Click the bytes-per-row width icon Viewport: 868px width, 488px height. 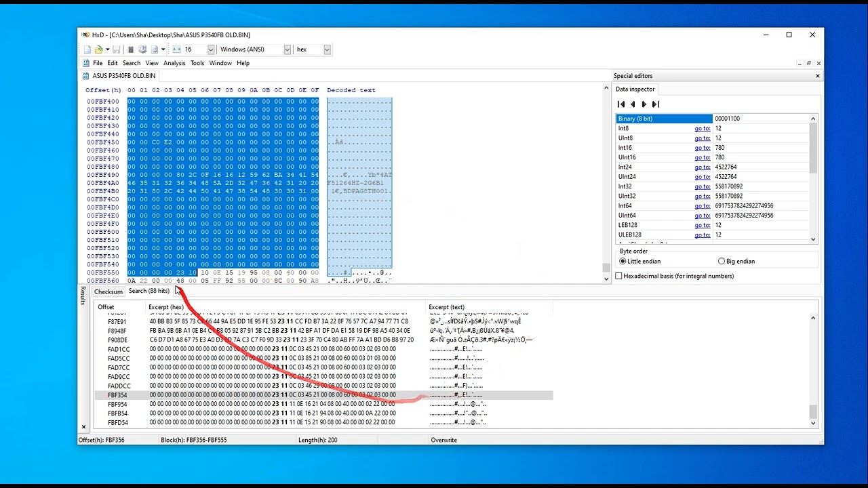[177, 49]
